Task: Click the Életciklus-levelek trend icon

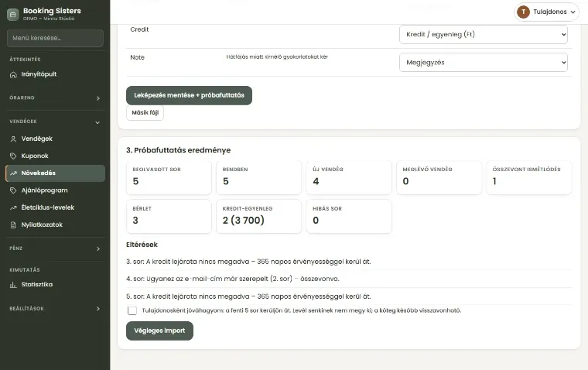Action: pos(13,207)
